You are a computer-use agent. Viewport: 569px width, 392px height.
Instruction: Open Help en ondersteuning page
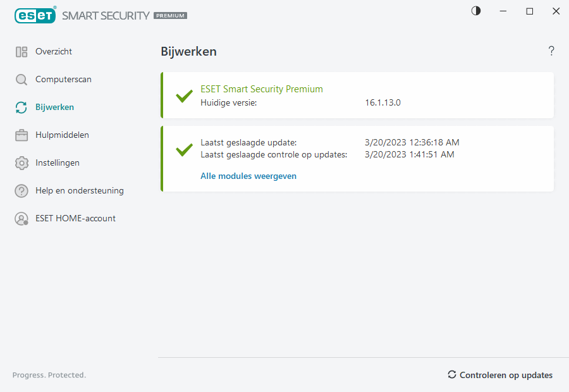(x=80, y=191)
